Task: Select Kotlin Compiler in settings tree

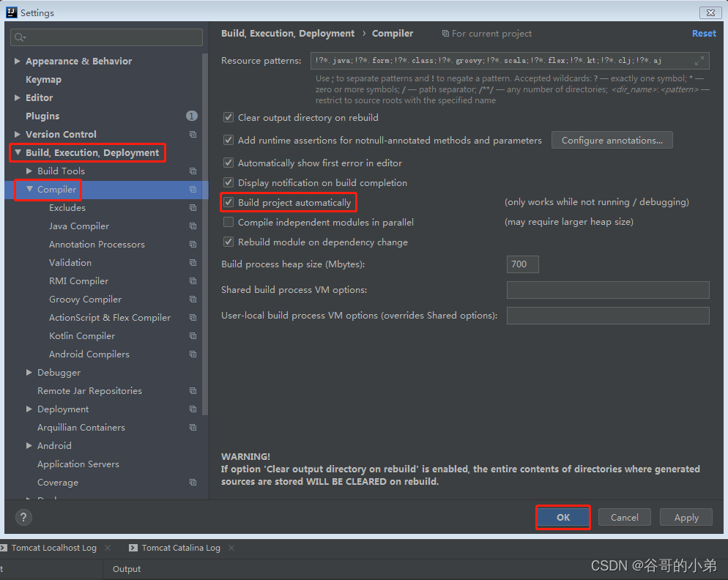Action: pos(82,335)
